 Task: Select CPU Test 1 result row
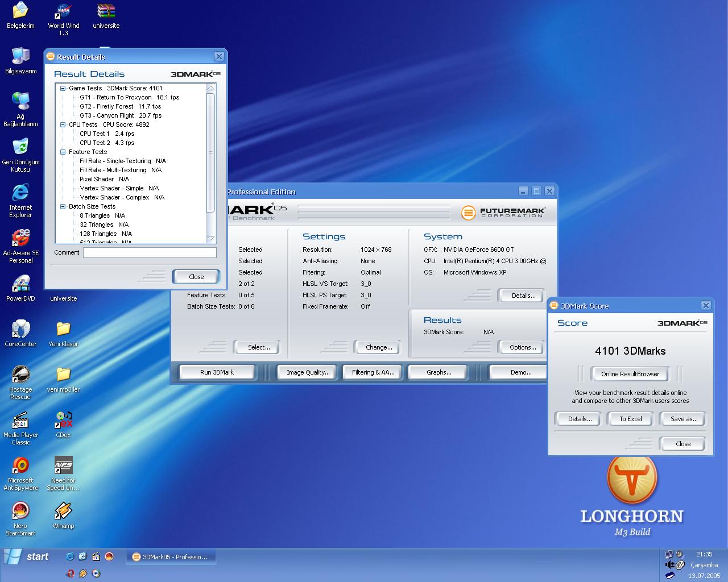click(107, 134)
